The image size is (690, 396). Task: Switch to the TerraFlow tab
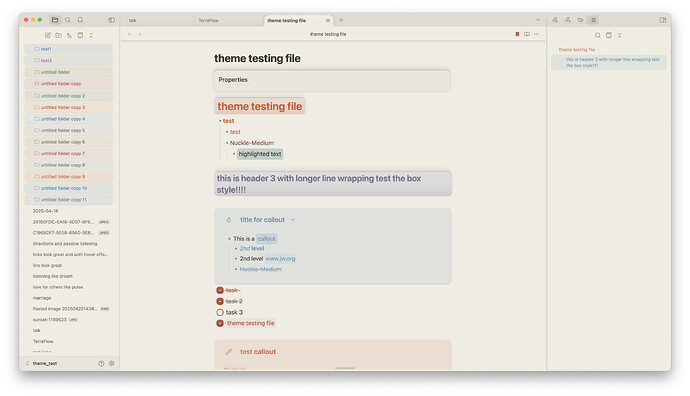[228, 20]
